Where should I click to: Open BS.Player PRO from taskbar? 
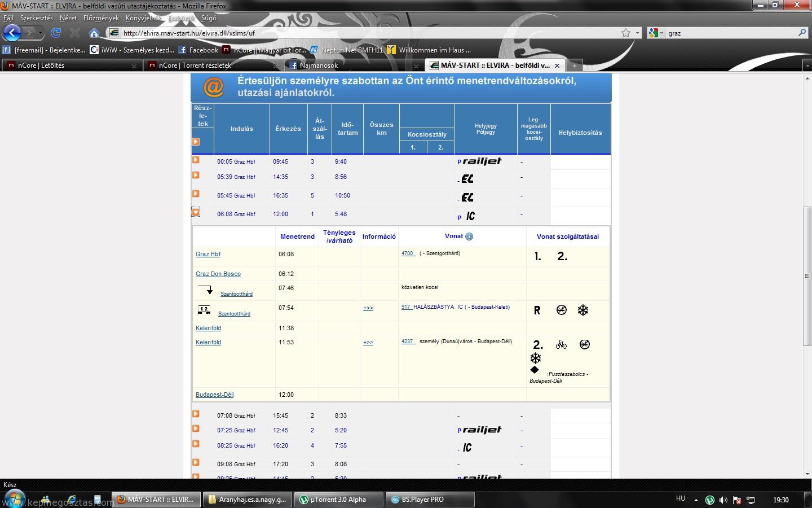coord(429,500)
